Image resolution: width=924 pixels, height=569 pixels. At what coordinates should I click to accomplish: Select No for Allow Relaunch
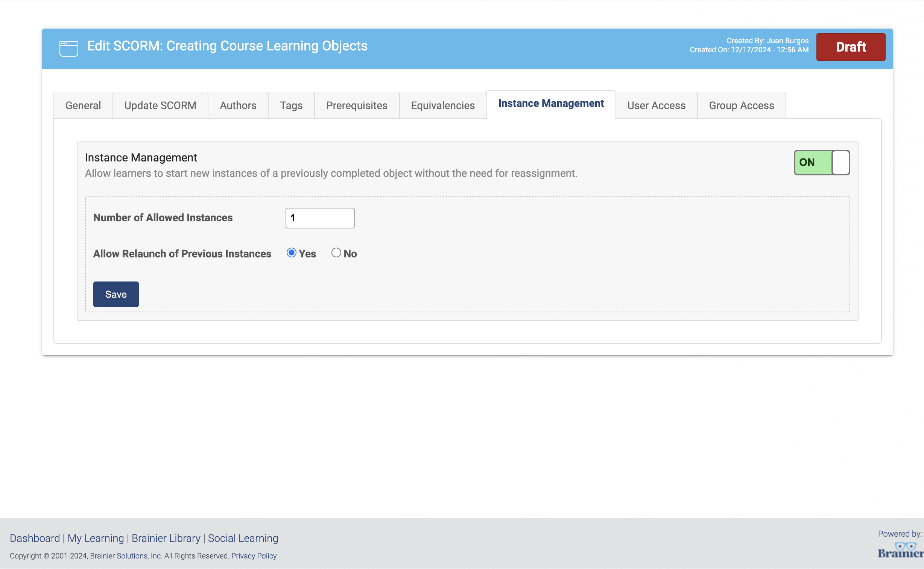click(x=336, y=253)
